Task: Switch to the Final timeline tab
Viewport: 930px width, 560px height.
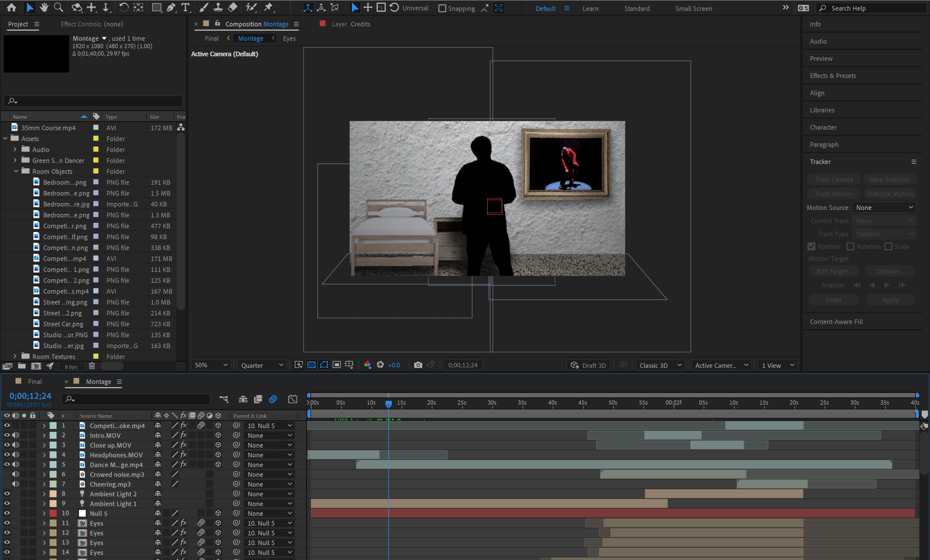Action: coord(35,381)
